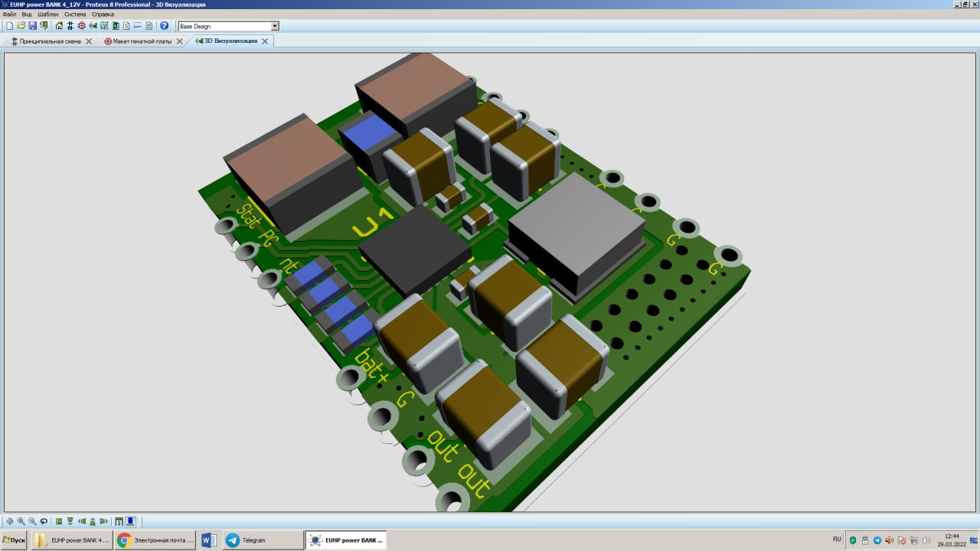Open the Система menu
The height and width of the screenshot is (551, 980).
coord(75,15)
